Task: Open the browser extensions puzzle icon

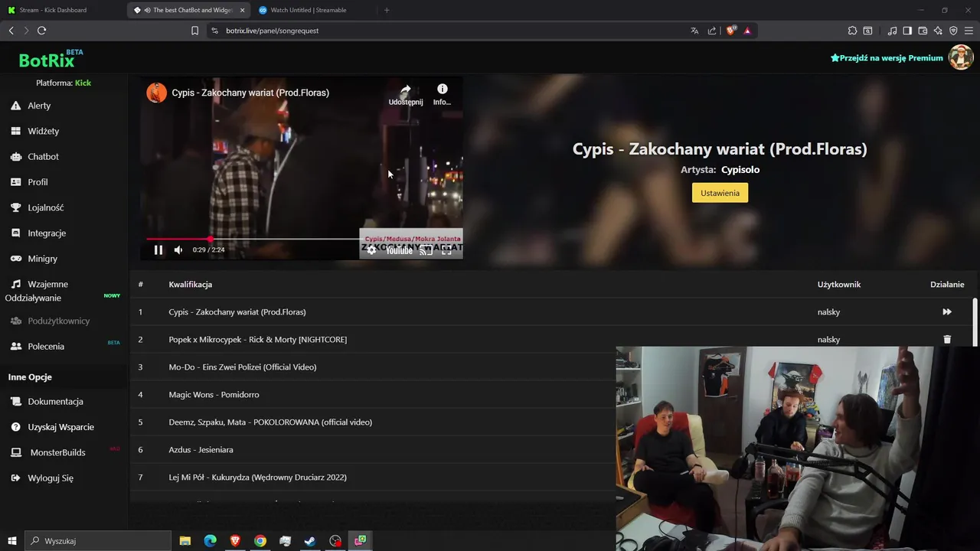Action: (852, 31)
